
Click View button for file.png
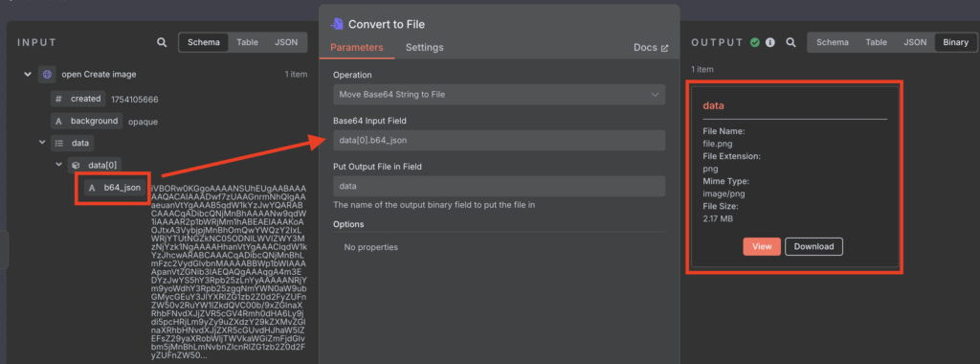pyautogui.click(x=762, y=246)
